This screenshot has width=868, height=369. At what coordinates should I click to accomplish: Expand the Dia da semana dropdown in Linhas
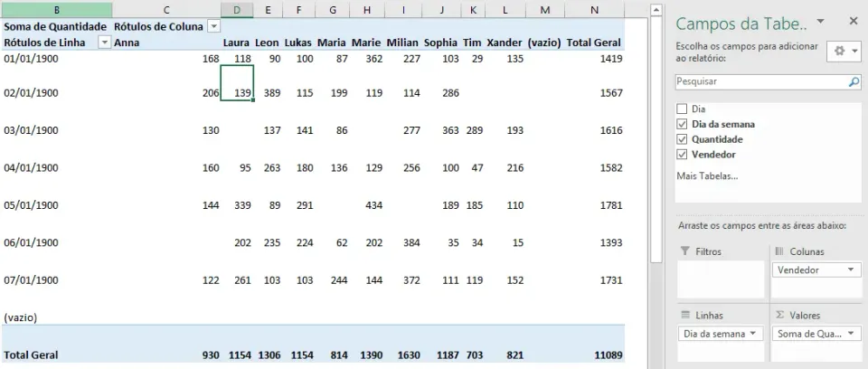click(x=753, y=334)
